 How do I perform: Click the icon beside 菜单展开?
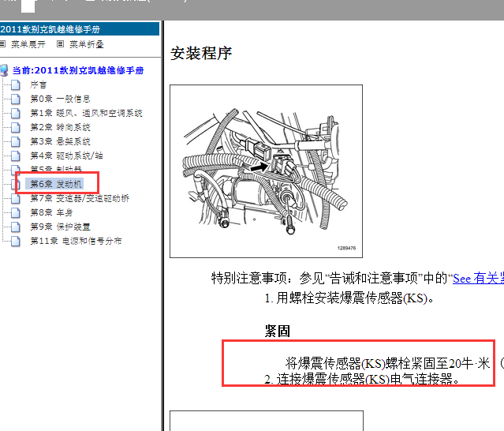click(x=2, y=44)
